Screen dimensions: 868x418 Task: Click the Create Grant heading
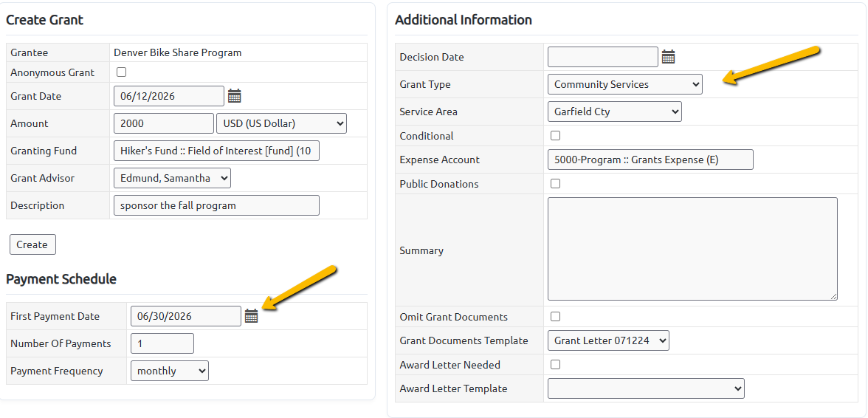[45, 20]
